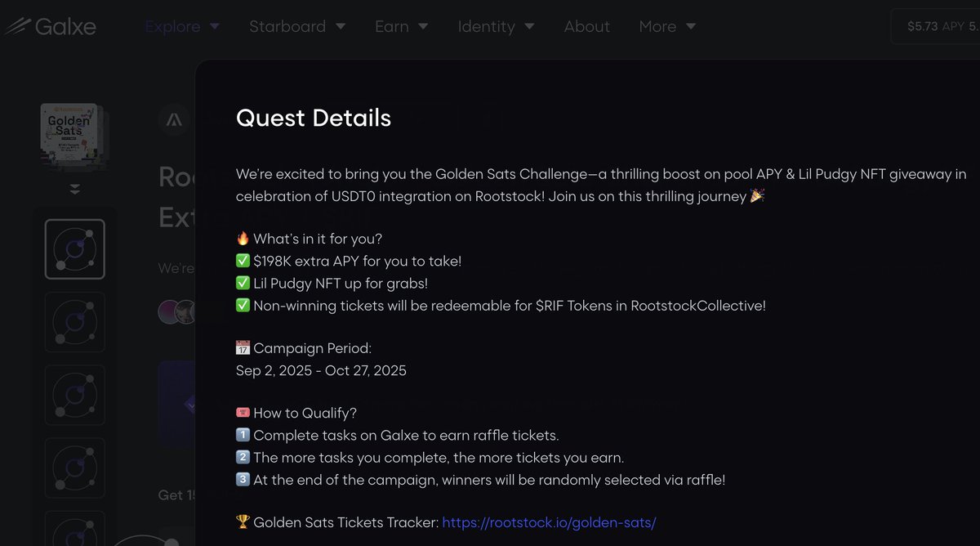This screenshot has width=980, height=546.
Task: Open the More dropdown menu
Action: point(667,26)
